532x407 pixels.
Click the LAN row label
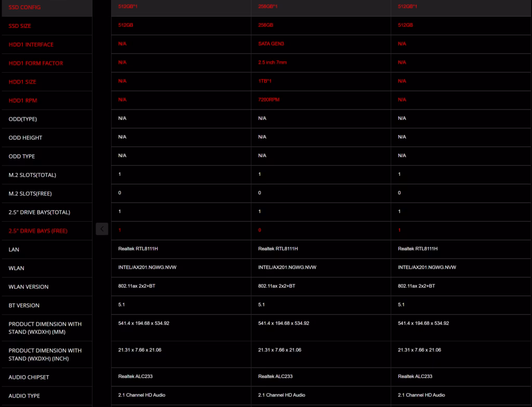pyautogui.click(x=14, y=249)
